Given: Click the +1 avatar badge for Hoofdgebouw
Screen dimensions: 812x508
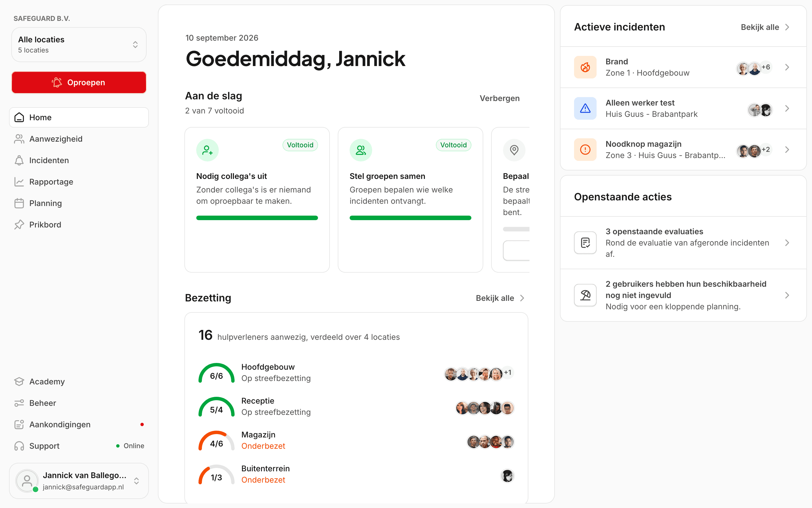Looking at the screenshot, I should [x=508, y=373].
